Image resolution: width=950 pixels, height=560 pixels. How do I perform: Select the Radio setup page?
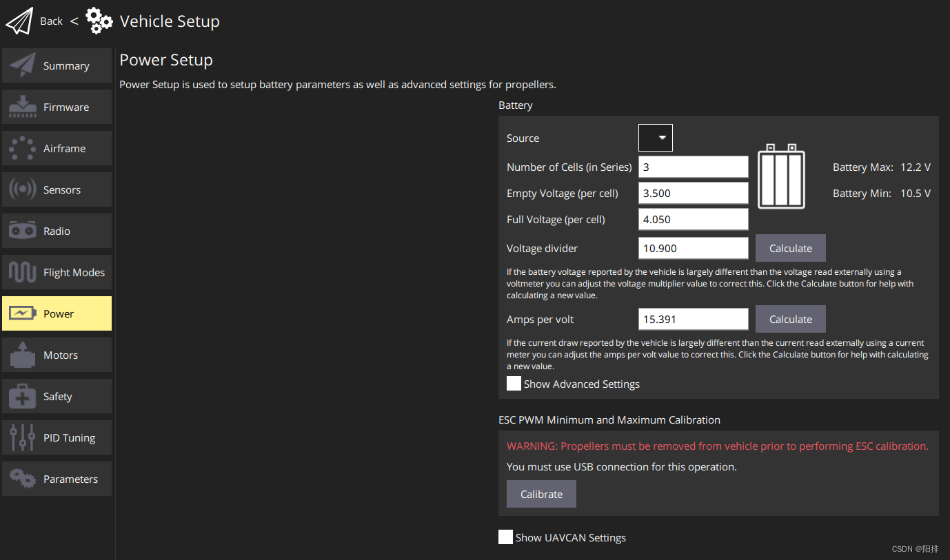57,231
